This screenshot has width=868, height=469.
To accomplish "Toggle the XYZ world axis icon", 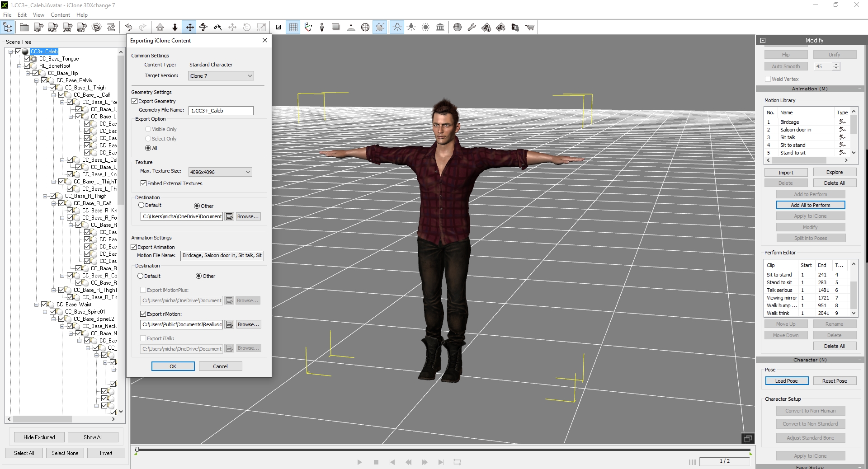I will [x=308, y=28].
